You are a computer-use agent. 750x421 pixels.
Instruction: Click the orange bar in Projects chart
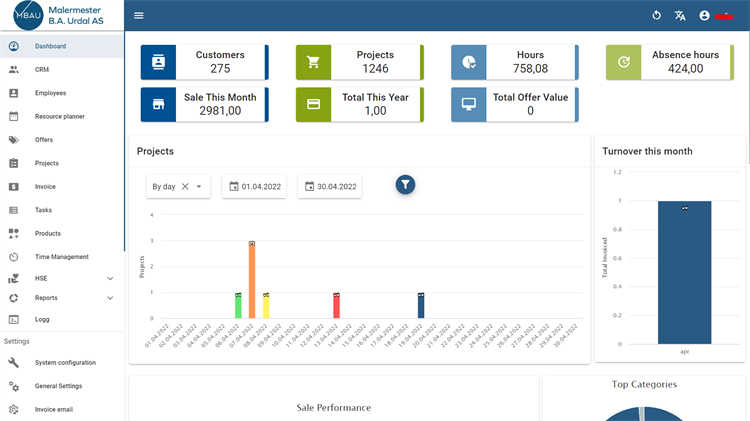pos(252,280)
